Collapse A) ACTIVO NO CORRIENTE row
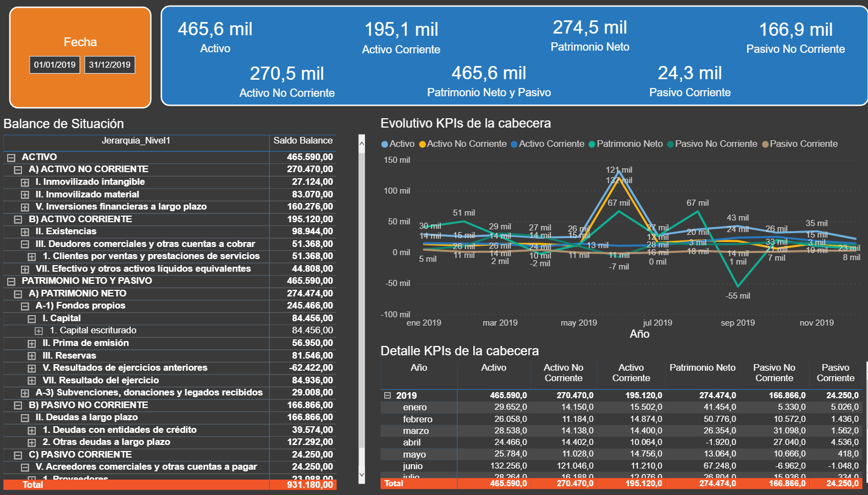 click(18, 170)
